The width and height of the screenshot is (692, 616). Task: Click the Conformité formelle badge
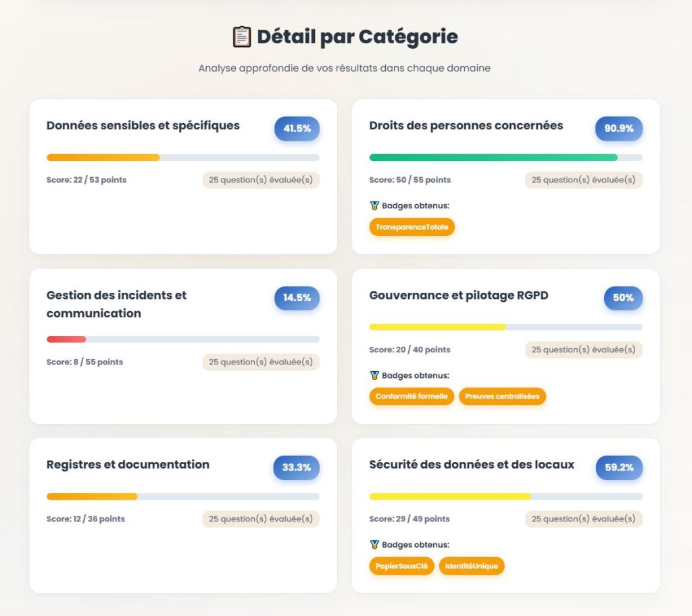[412, 396]
